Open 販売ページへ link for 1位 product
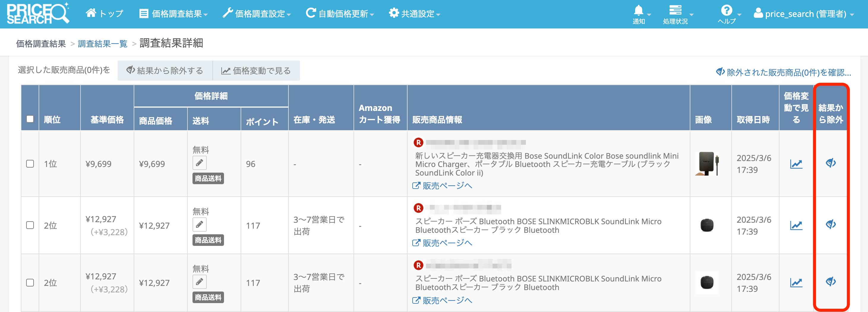The width and height of the screenshot is (868, 312). (x=443, y=186)
